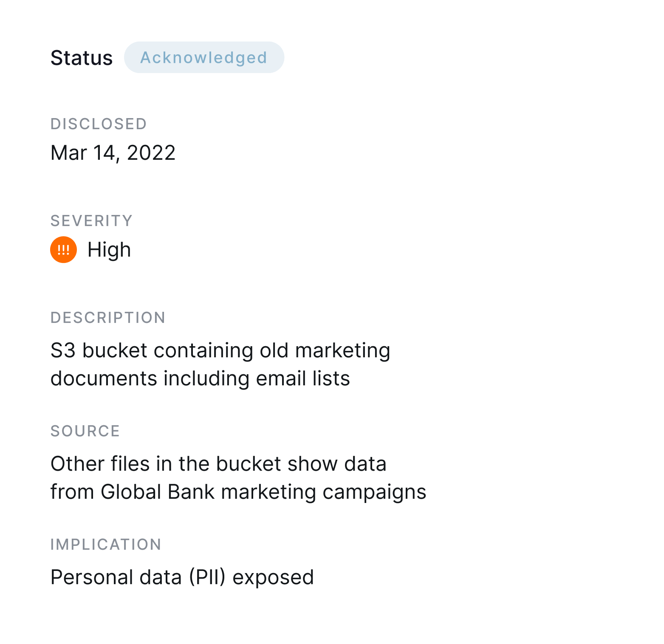Click the IMPLICATION field heading
This screenshot has width=664, height=644.
pos(106,545)
